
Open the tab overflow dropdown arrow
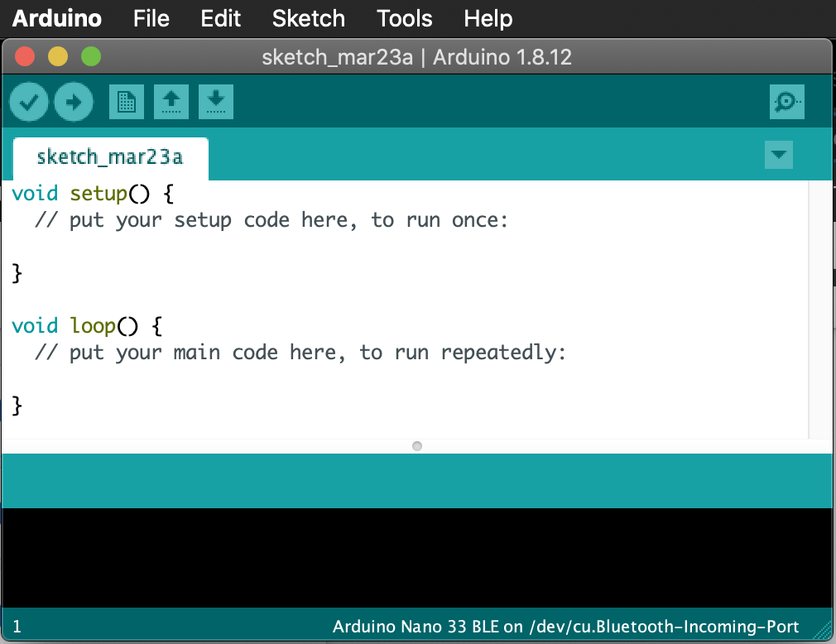[778, 155]
